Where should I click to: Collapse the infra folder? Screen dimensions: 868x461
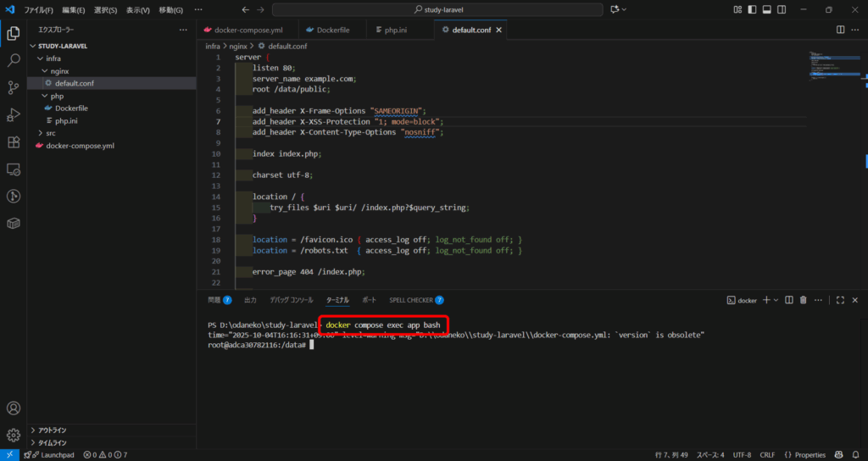tap(53, 58)
